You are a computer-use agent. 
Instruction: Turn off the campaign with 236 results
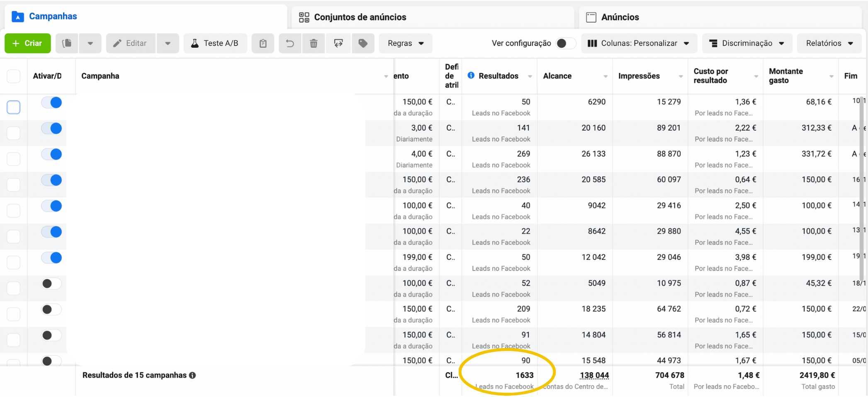pos(51,180)
